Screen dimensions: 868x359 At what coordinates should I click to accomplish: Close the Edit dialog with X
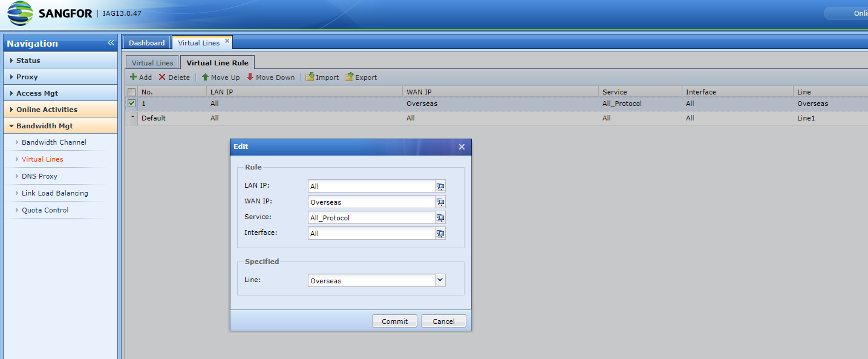coord(462,147)
